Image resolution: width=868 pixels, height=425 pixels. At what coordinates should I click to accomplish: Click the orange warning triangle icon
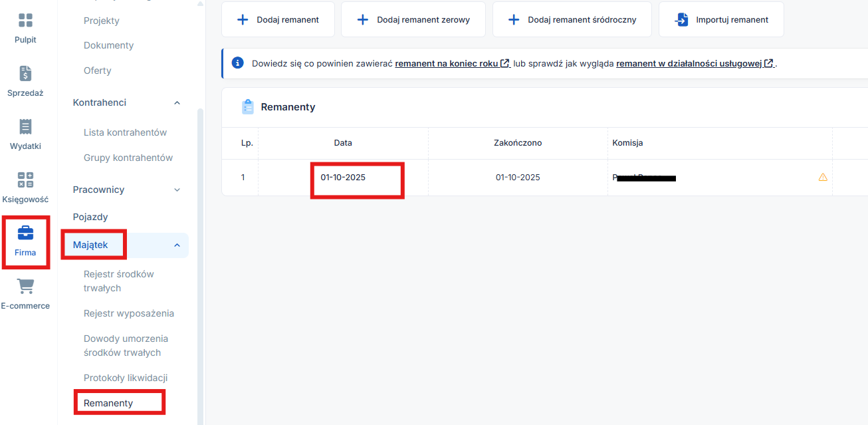tap(823, 178)
